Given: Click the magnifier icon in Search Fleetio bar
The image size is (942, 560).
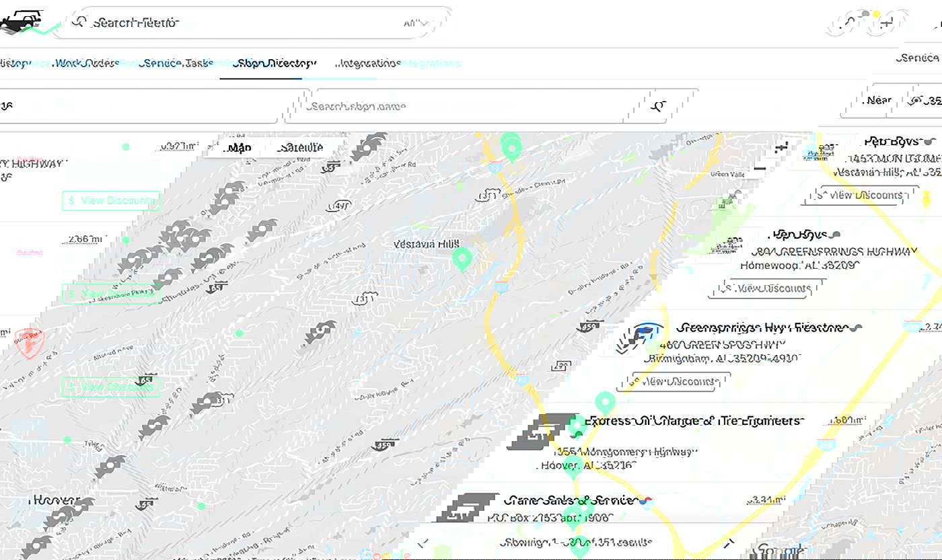Looking at the screenshot, I should point(79,22).
